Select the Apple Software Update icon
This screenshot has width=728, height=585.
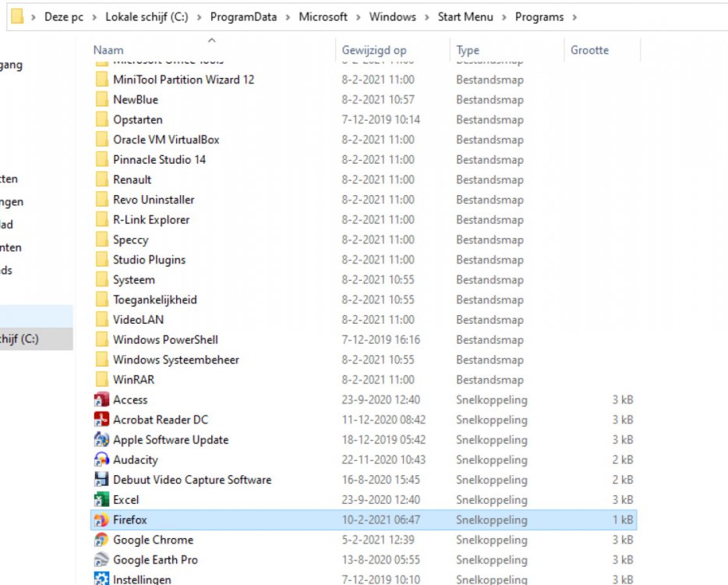pos(101,440)
